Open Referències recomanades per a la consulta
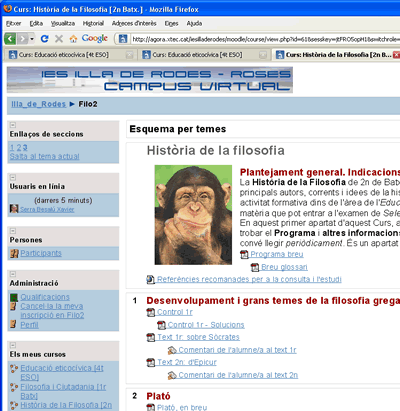 (249, 279)
